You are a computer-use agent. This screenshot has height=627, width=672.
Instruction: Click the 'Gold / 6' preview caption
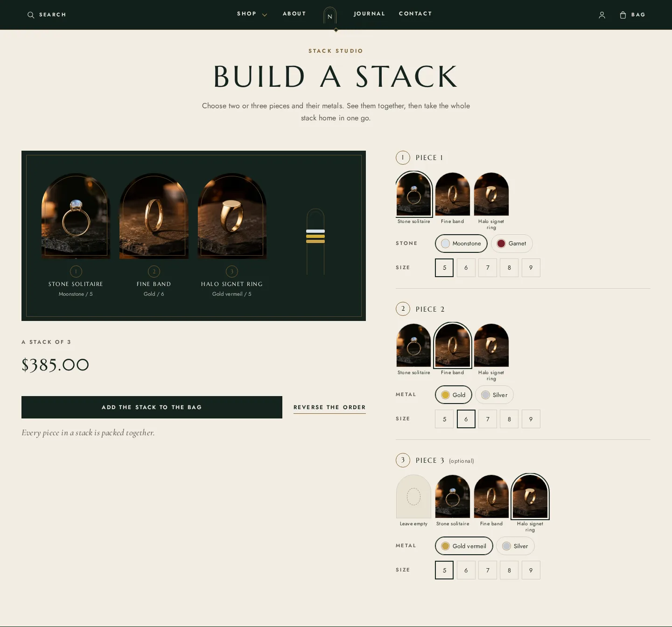point(154,294)
